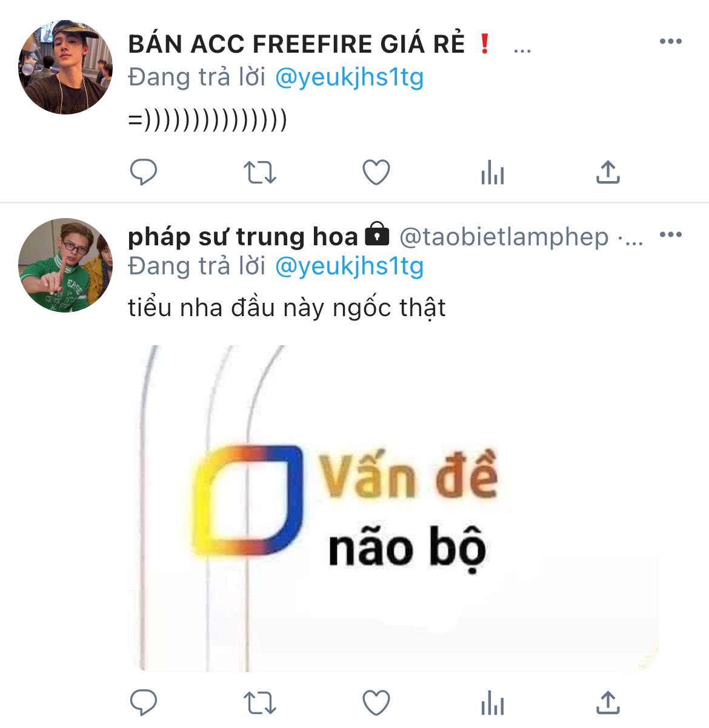Image resolution: width=709 pixels, height=728 pixels.
Task: Open pháp sư trung hoa profile name
Action: [x=243, y=237]
